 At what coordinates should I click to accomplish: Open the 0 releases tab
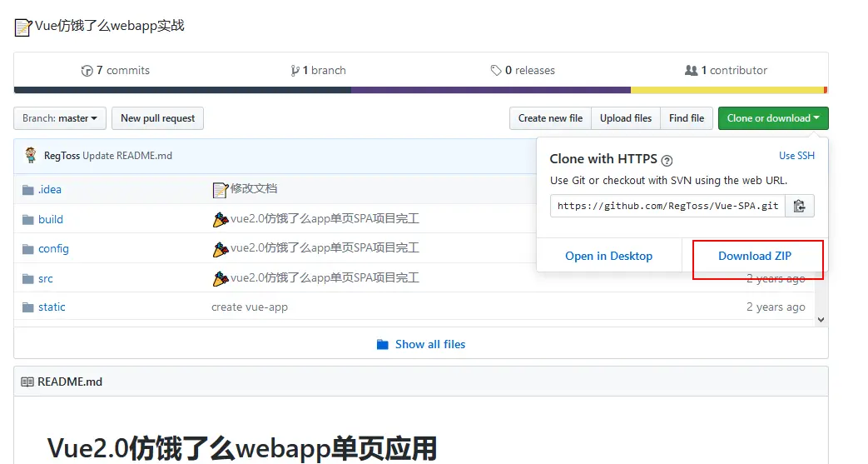(523, 71)
